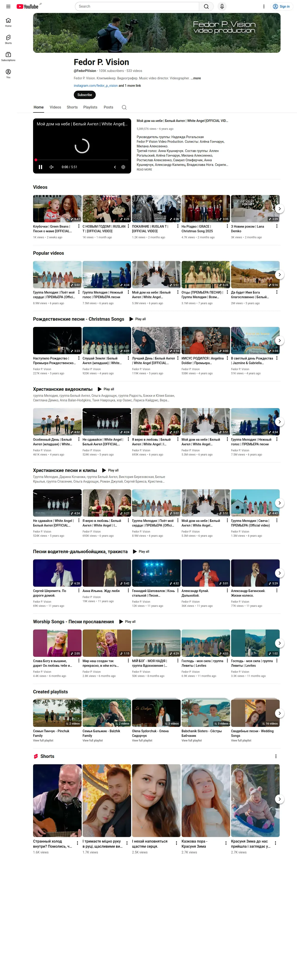297x980 pixels.
Task: Open action menu for ПОКАЯНИЕ RUSLAN T video
Action: [x=178, y=226]
